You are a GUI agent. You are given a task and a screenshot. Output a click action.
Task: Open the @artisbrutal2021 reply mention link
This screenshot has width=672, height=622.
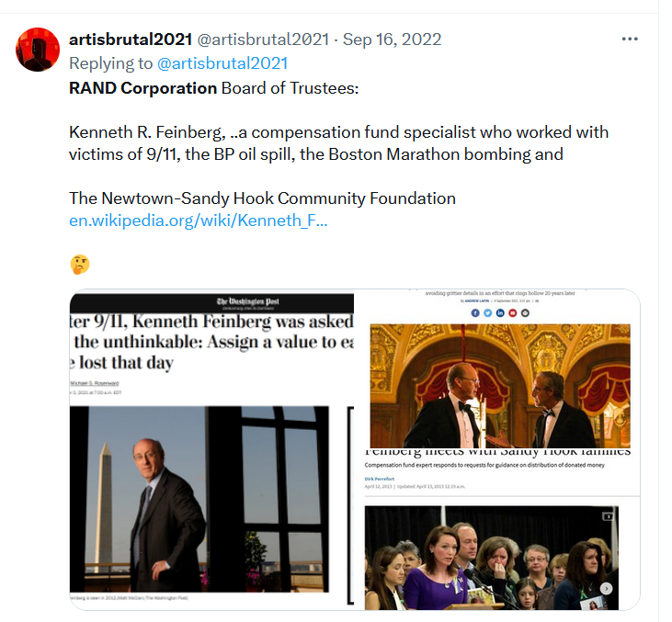pos(222,63)
